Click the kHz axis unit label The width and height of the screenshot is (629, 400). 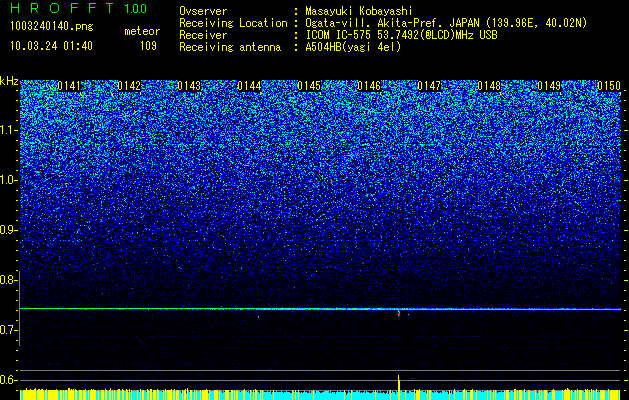click(9, 81)
